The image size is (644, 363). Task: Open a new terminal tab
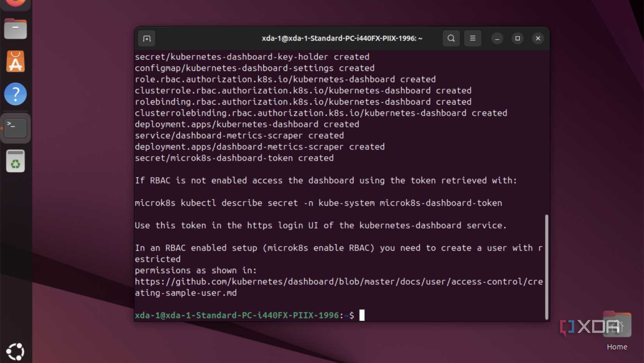coord(147,38)
